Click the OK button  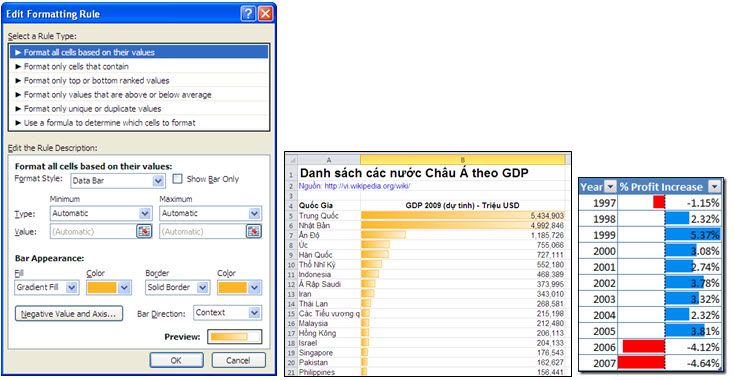tap(176, 360)
